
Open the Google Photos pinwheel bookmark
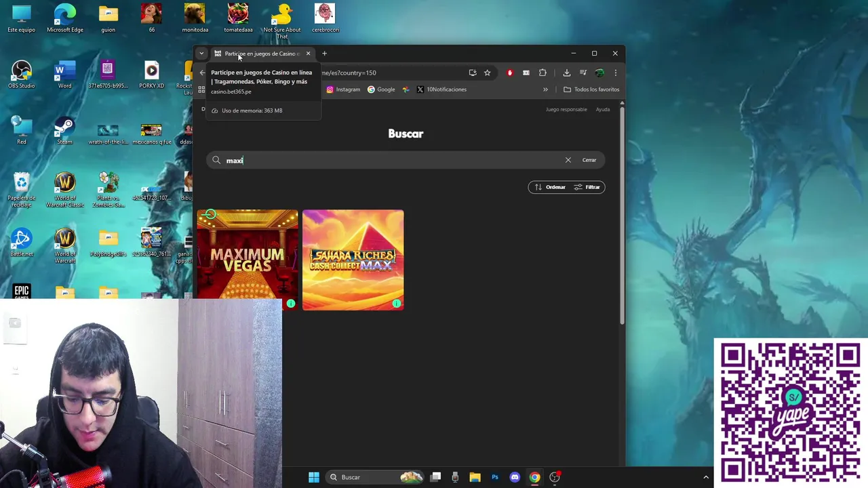tap(406, 89)
